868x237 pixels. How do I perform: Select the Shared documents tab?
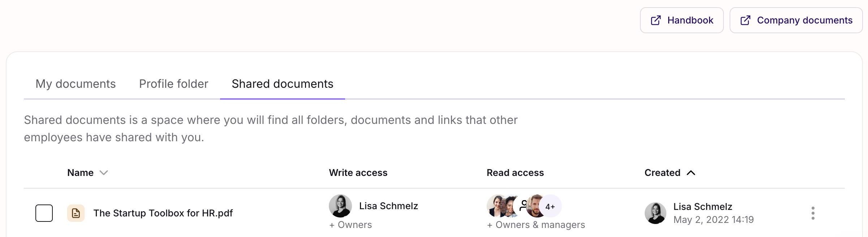282,84
